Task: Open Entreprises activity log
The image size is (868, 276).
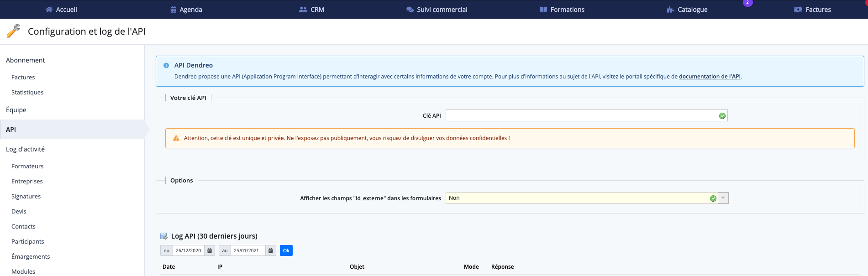Action: [27, 182]
